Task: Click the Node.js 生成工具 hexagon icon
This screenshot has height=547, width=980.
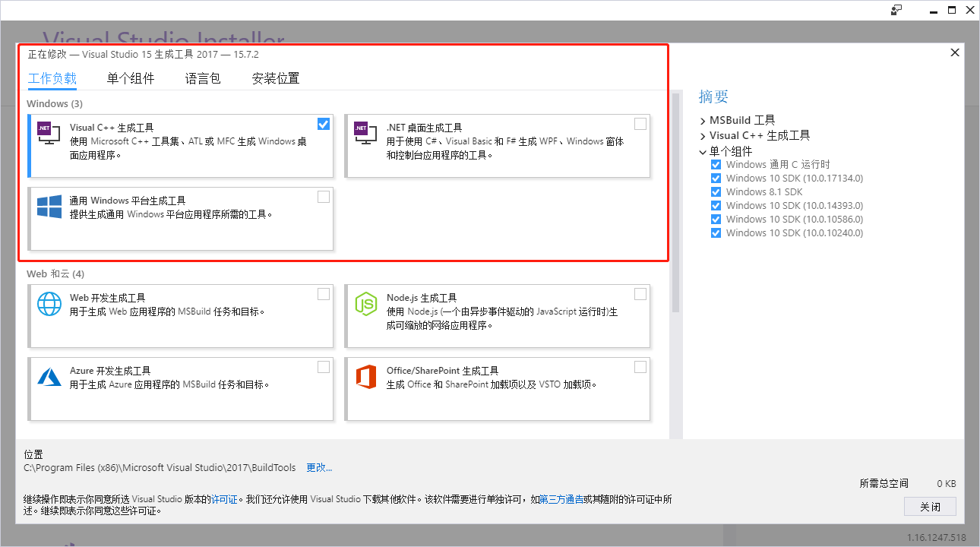Action: pyautogui.click(x=366, y=304)
